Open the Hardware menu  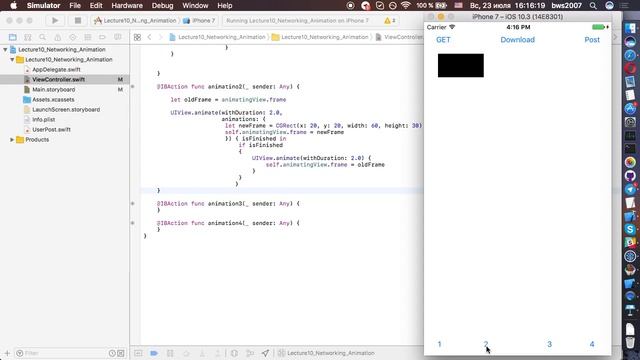click(127, 6)
